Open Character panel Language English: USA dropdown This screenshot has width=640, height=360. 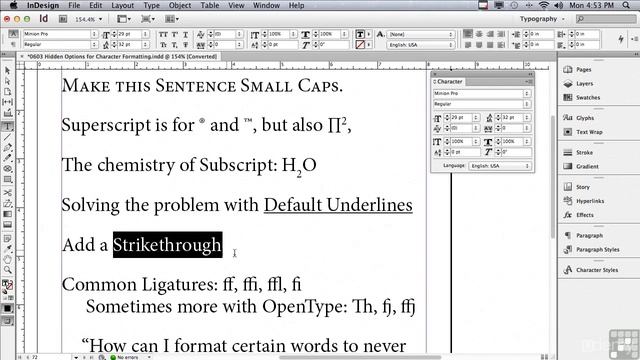coord(500,166)
